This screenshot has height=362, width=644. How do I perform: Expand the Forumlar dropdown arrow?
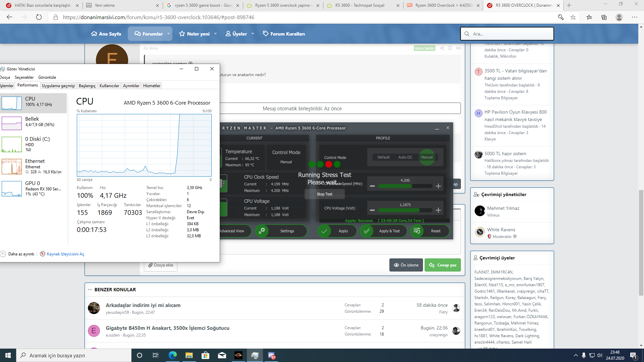[x=168, y=34]
